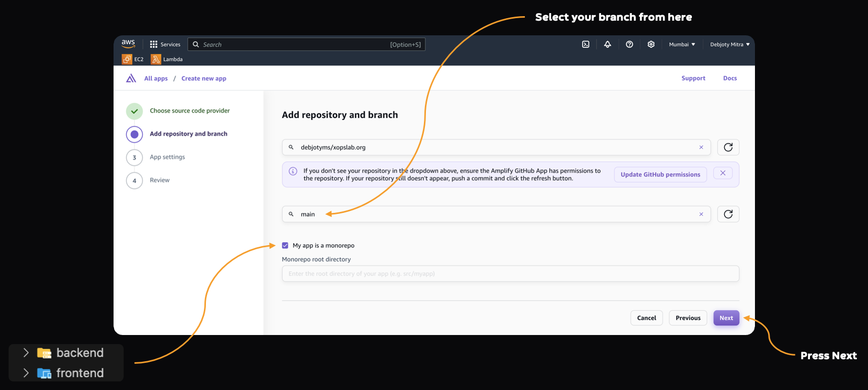Open the help question-mark icon
The image size is (868, 390).
629,44
